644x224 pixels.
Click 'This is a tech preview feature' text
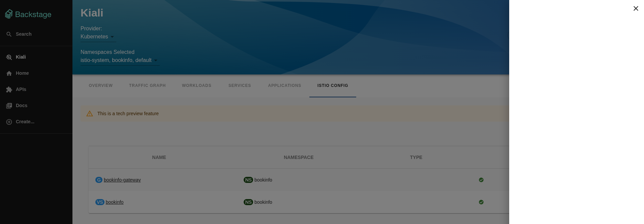(x=128, y=114)
